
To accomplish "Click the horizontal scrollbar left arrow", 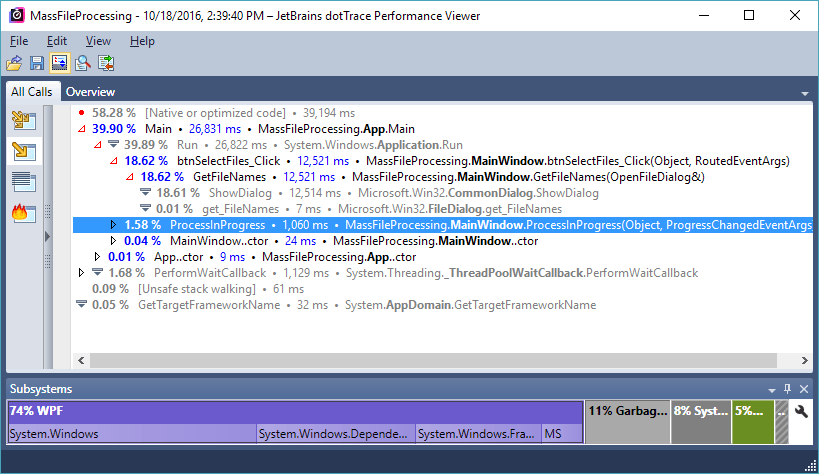I will pyautogui.click(x=81, y=360).
